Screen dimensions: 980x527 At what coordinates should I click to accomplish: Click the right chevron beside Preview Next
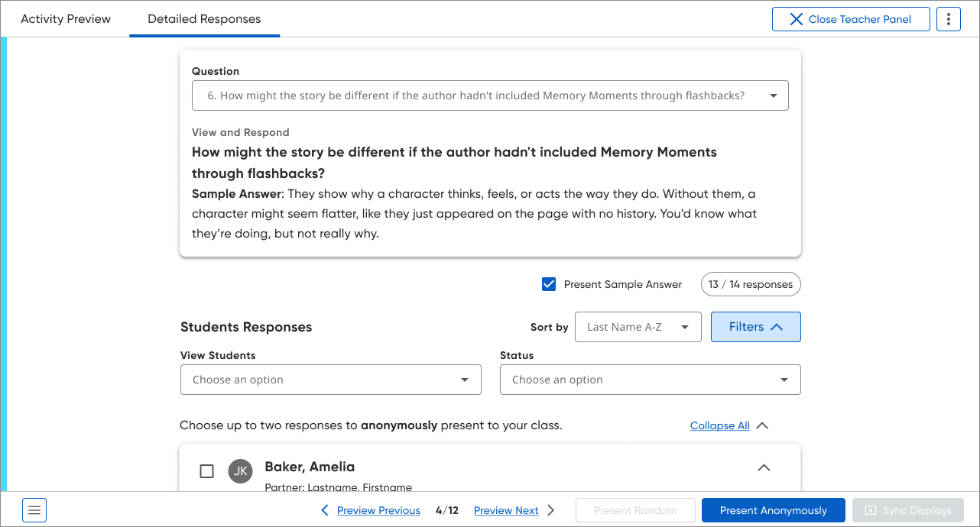551,510
